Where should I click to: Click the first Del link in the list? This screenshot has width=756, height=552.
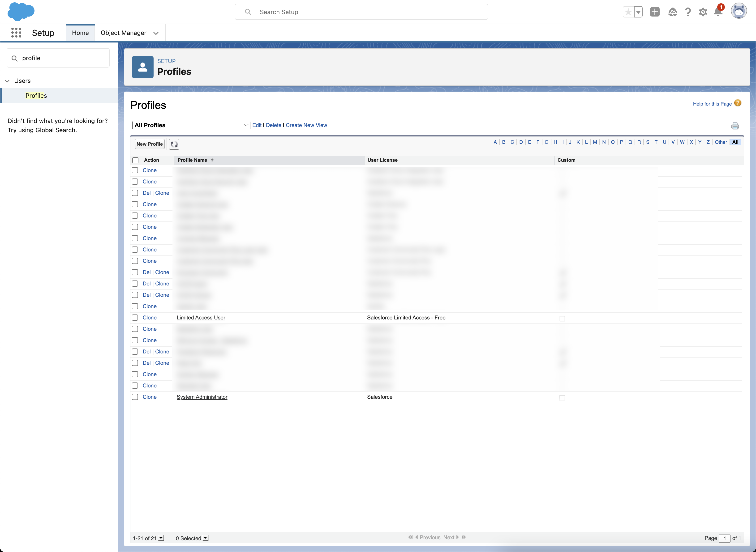coord(146,193)
